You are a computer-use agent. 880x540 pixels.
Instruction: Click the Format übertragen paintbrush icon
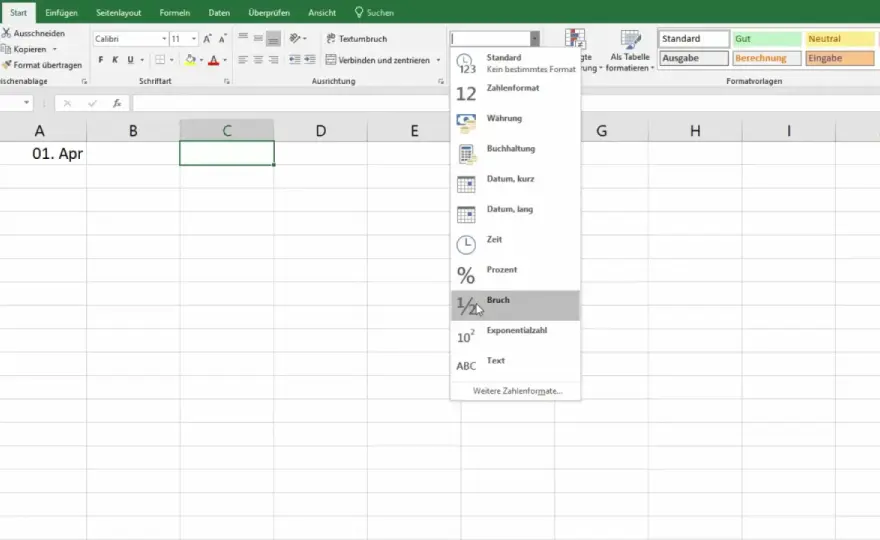click(6, 65)
